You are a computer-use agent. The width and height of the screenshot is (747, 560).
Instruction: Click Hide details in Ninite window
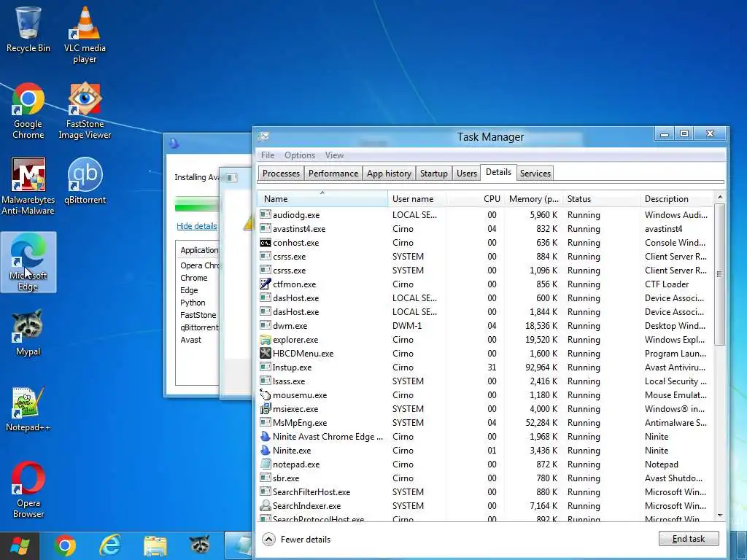coord(197,226)
